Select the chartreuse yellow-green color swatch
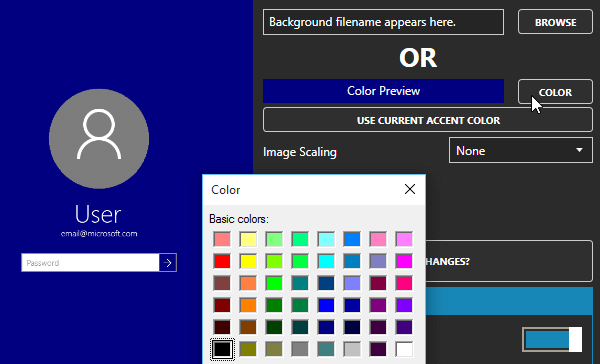 [x=274, y=261]
